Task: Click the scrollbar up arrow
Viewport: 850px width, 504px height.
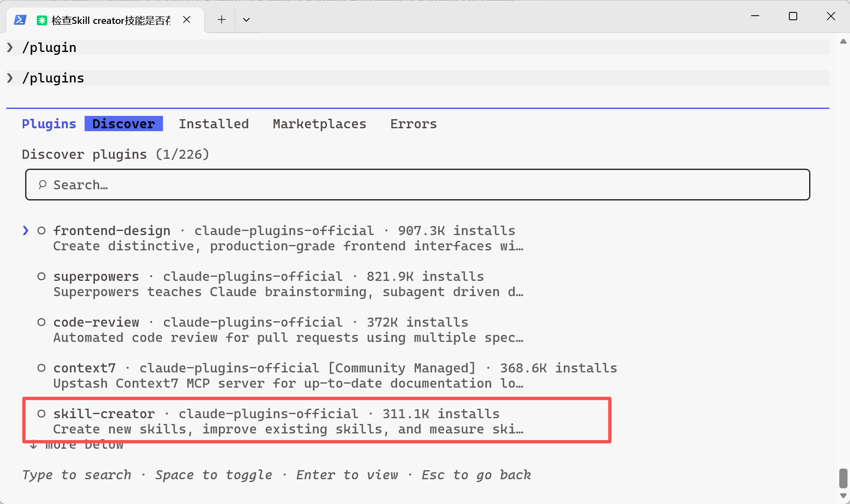Action: coord(843,41)
